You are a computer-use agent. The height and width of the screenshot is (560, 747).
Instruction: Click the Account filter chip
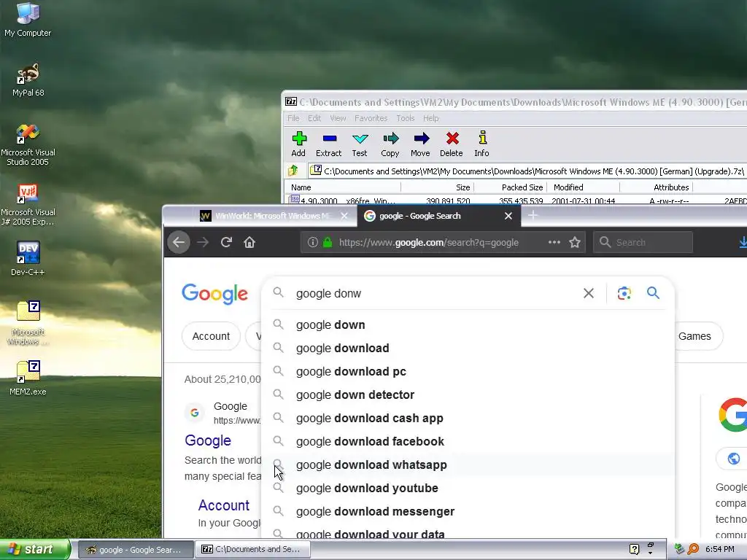click(211, 336)
